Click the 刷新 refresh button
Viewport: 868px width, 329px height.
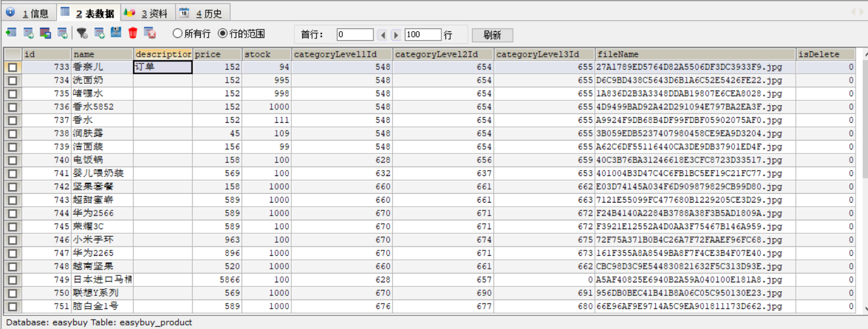click(x=492, y=35)
